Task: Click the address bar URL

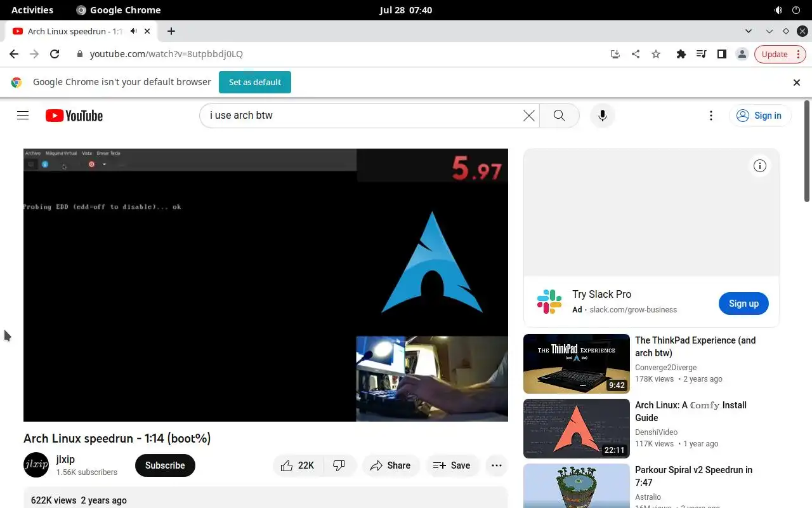Action: tap(166, 54)
